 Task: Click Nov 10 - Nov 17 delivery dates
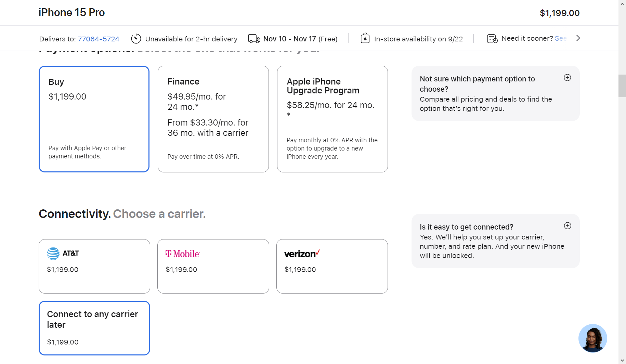tap(289, 39)
